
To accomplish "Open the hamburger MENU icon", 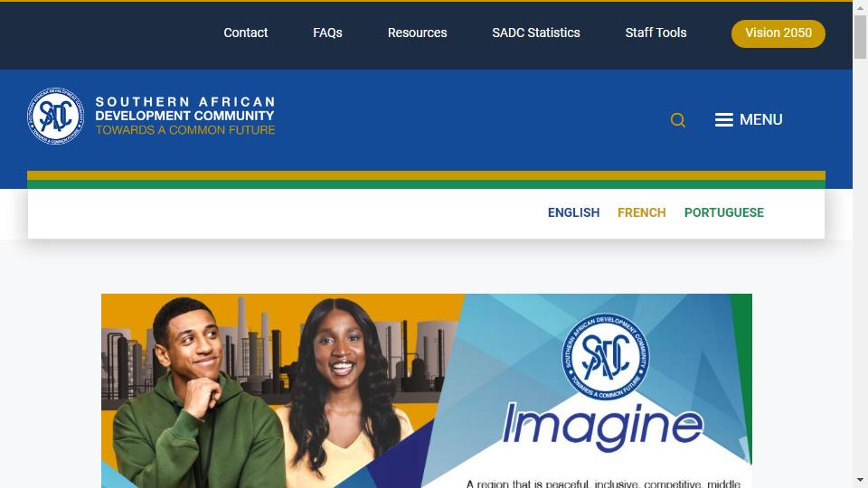I will (x=723, y=120).
